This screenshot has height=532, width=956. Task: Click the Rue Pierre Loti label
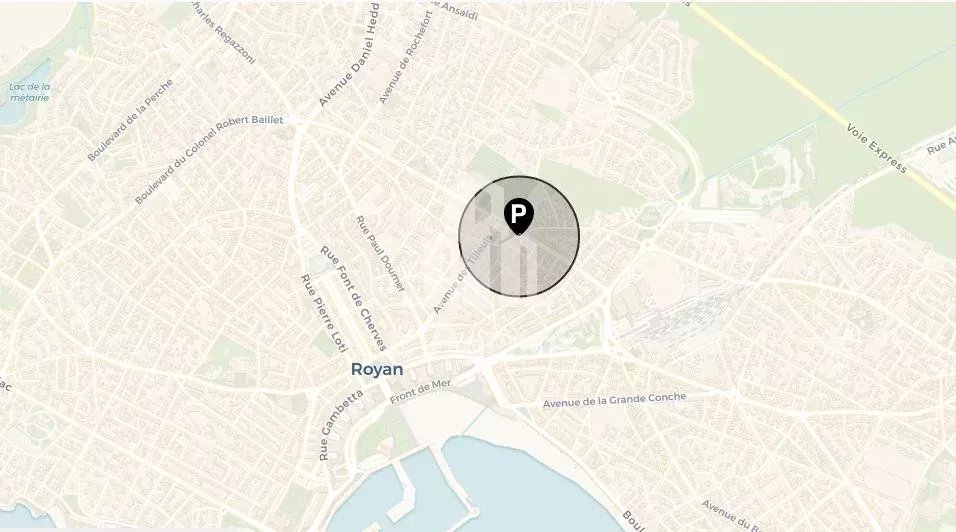[324, 313]
